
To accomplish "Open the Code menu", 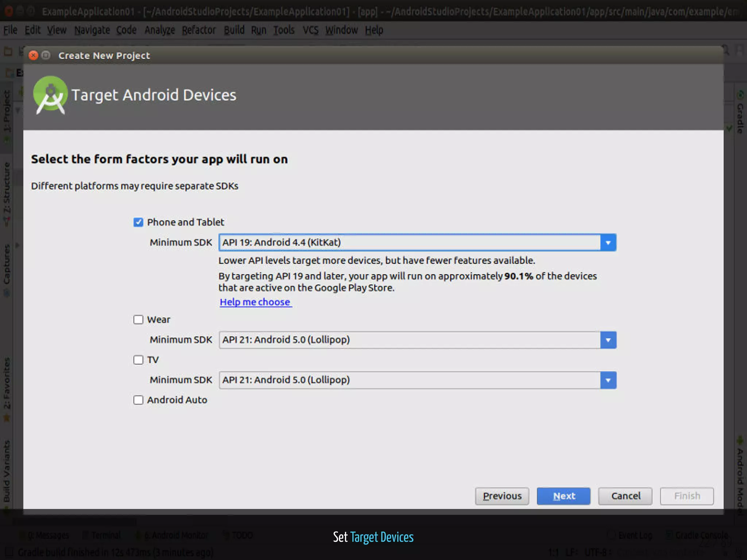I will 126,30.
